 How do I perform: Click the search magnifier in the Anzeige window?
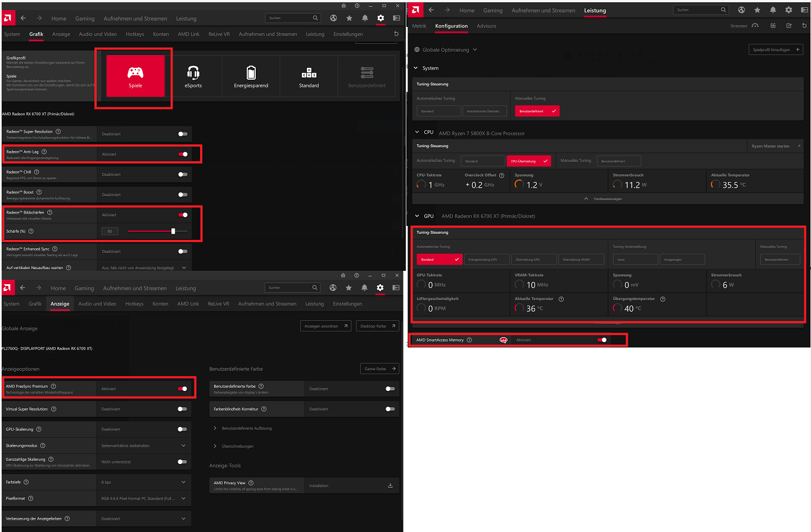pos(315,288)
